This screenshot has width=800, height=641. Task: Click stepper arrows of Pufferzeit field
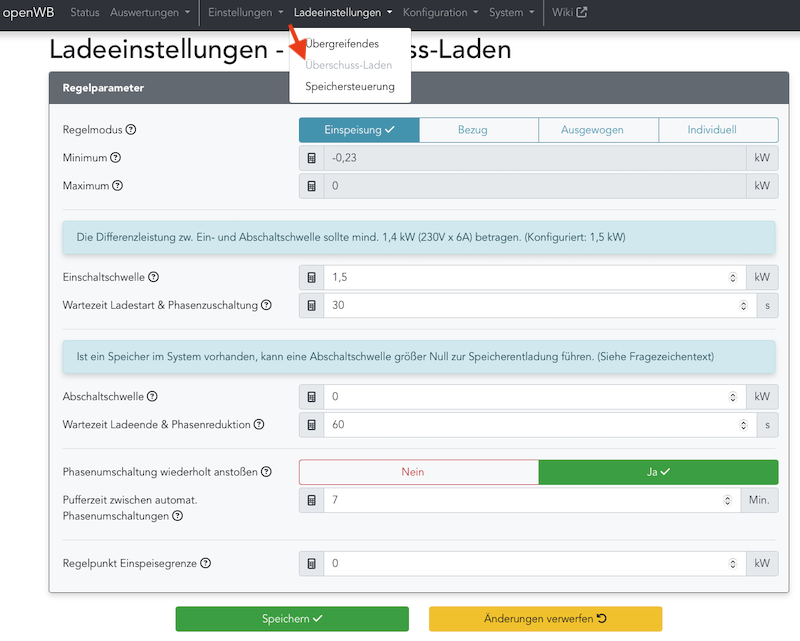(731, 500)
